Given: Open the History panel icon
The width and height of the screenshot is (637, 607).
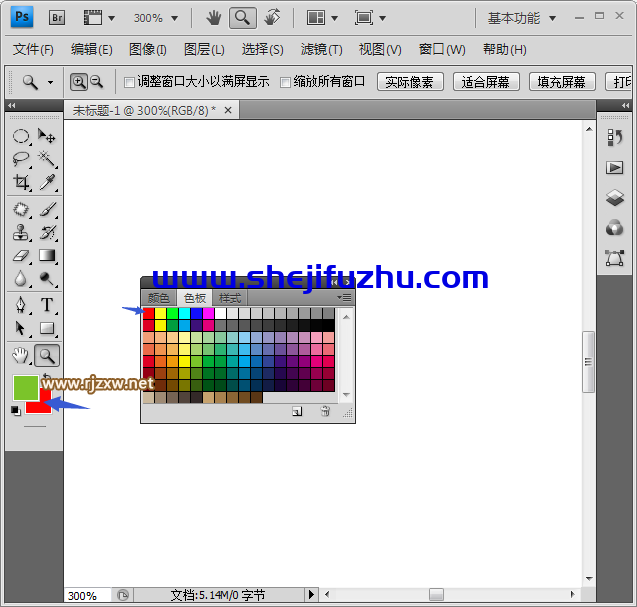Looking at the screenshot, I should (x=615, y=137).
